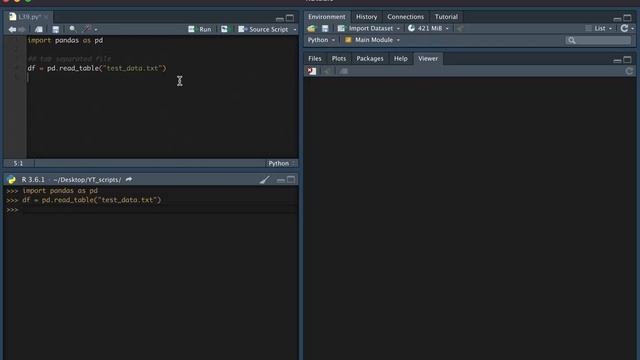Close the L39.py editor tab

click(46, 17)
